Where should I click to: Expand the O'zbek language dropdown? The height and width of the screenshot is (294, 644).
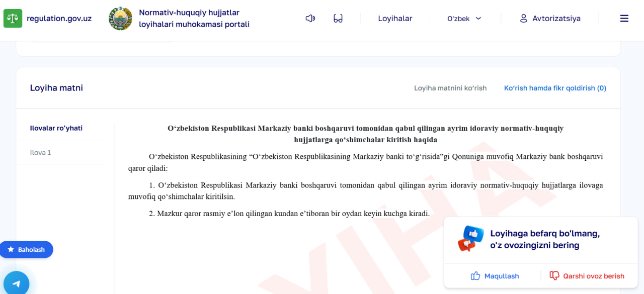[x=464, y=19]
